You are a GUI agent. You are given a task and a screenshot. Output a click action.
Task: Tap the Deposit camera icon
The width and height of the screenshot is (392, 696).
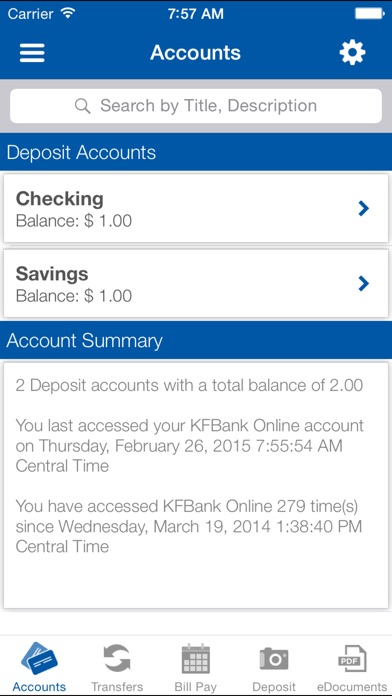[274, 659]
